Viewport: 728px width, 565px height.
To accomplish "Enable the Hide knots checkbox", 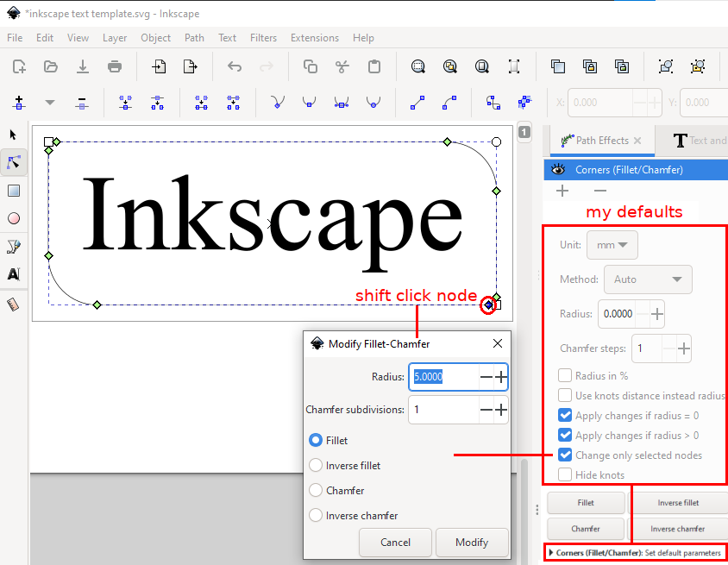I will [x=565, y=475].
